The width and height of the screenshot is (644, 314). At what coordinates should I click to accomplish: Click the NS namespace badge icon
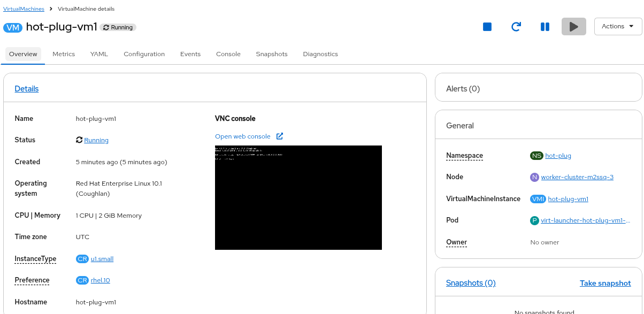pyautogui.click(x=536, y=156)
